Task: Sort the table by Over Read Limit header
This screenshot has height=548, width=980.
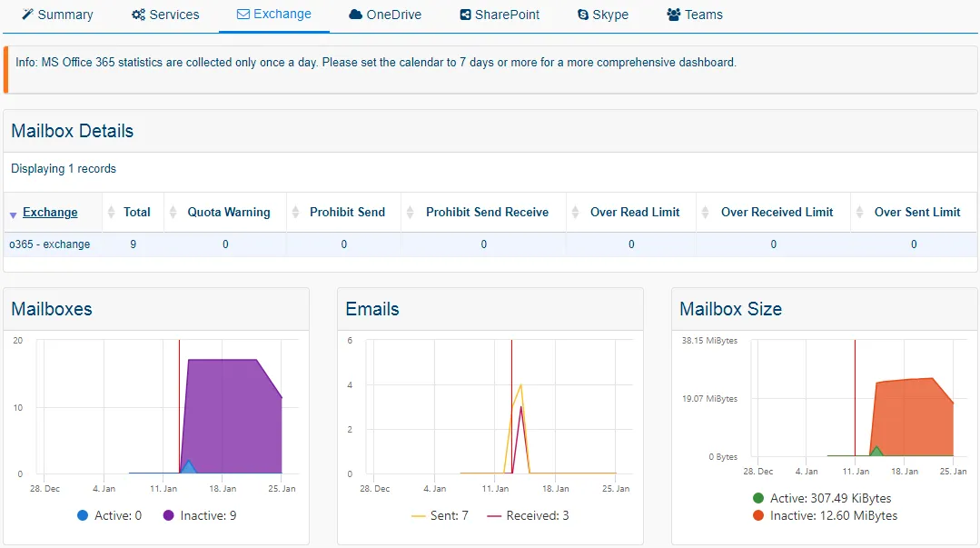Action: (x=635, y=212)
